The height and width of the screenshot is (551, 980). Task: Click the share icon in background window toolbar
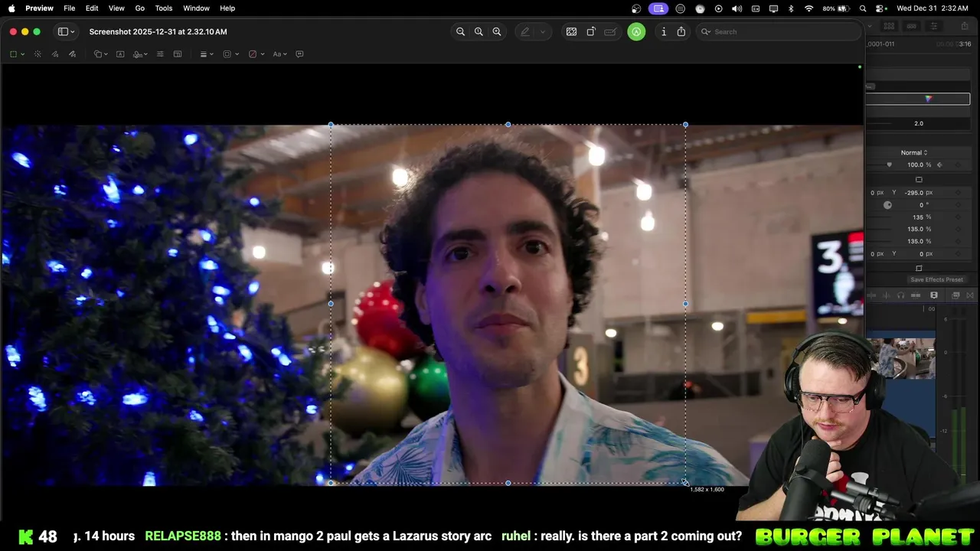click(965, 26)
